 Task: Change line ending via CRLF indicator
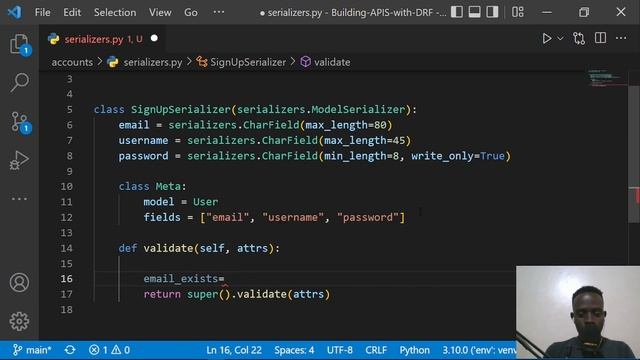376,350
